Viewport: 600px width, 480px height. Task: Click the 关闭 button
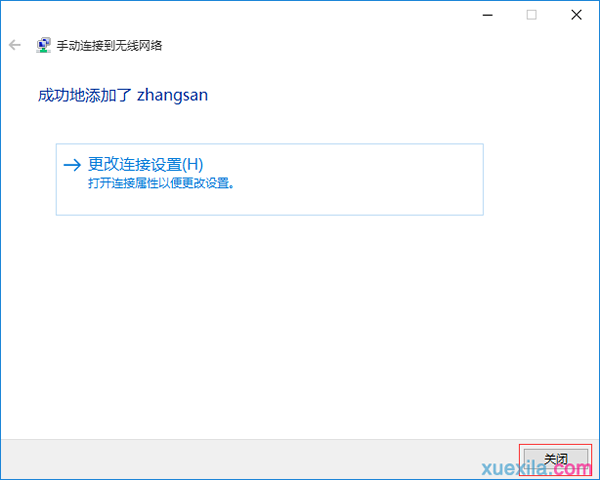point(556,459)
